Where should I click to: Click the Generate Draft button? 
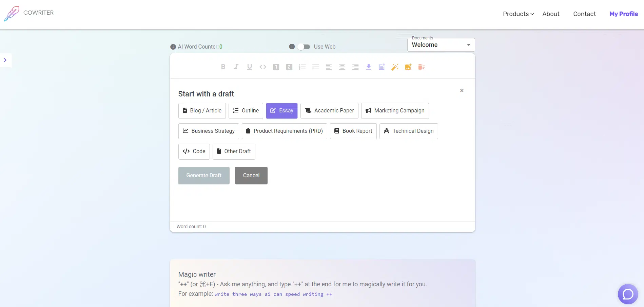204,176
